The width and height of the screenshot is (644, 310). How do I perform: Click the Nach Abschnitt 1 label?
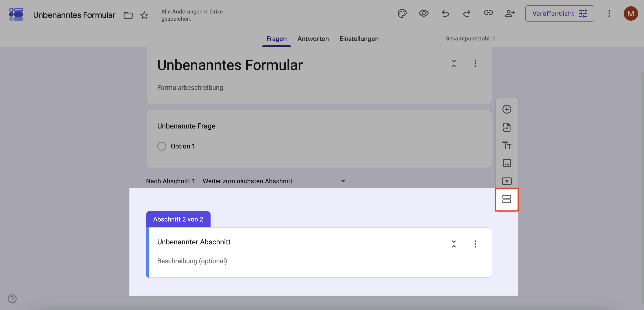[x=171, y=181]
